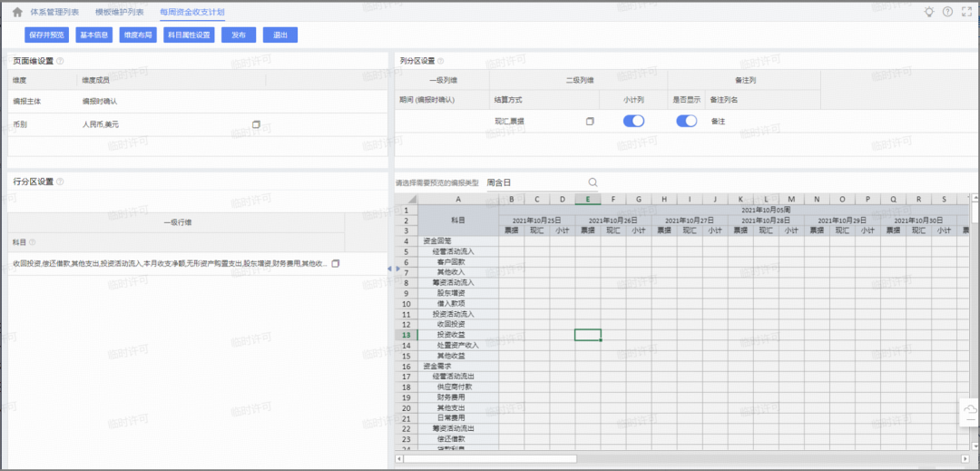Image resolution: width=980 pixels, height=471 pixels.
Task: Select the 每周资金收支计划 tab
Action: [191, 12]
